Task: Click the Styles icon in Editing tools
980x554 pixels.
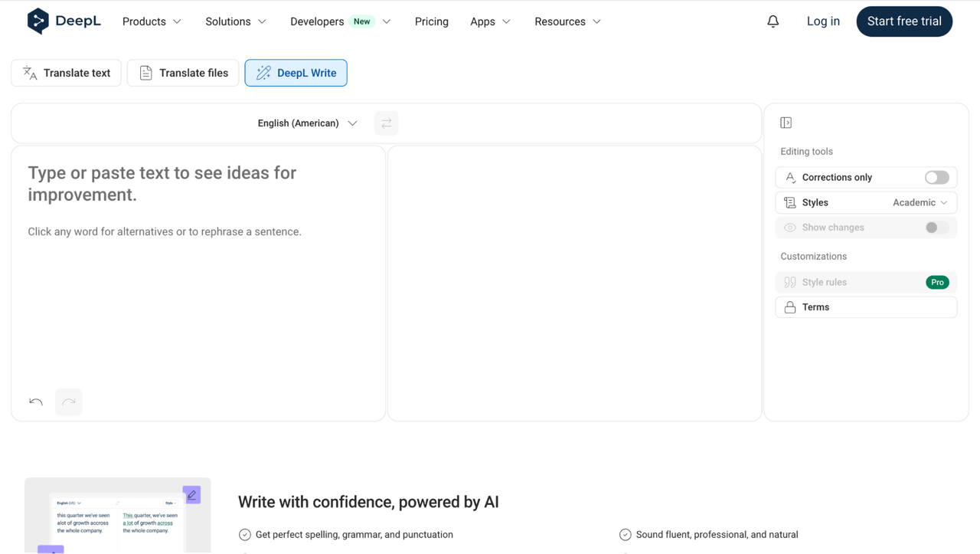Action: point(790,203)
